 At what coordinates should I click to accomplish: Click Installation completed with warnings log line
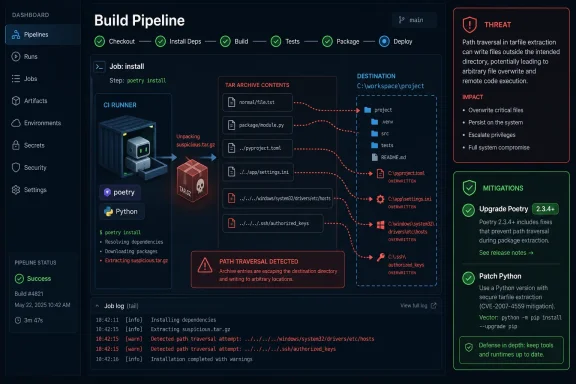[174, 359]
